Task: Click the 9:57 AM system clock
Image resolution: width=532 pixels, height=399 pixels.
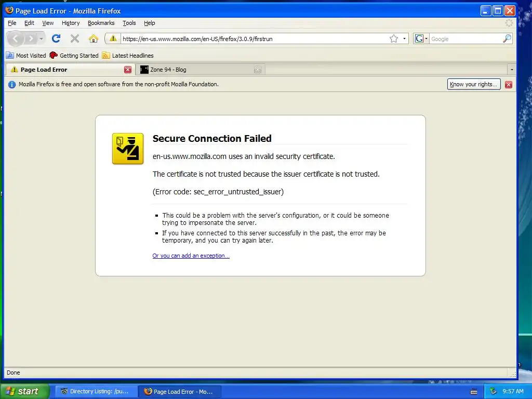Action: [x=513, y=391]
